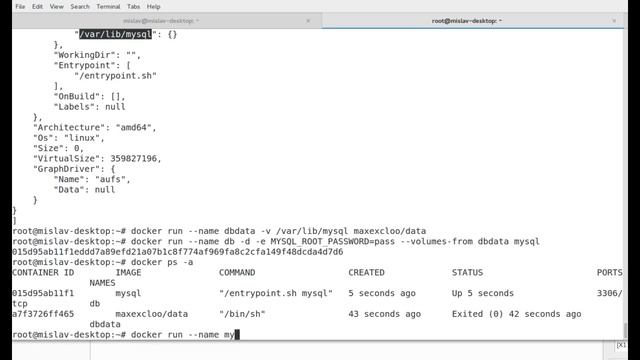The image size is (640, 360).
Task: Click the "Size": 0 line
Action: [58, 149]
